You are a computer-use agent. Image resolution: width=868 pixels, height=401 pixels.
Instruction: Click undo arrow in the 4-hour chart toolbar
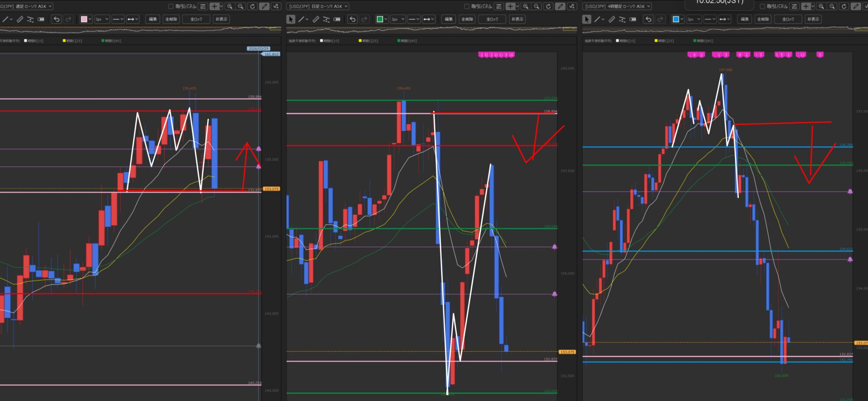pos(648,19)
